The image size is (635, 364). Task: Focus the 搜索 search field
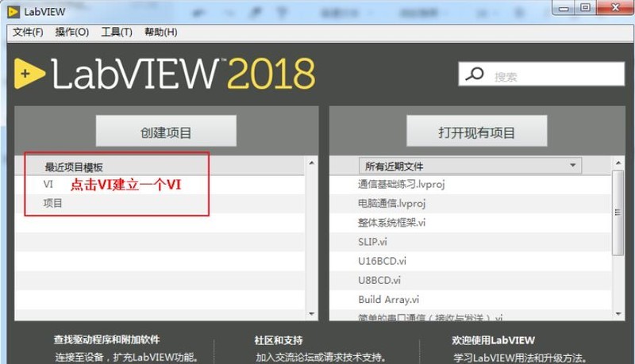541,74
